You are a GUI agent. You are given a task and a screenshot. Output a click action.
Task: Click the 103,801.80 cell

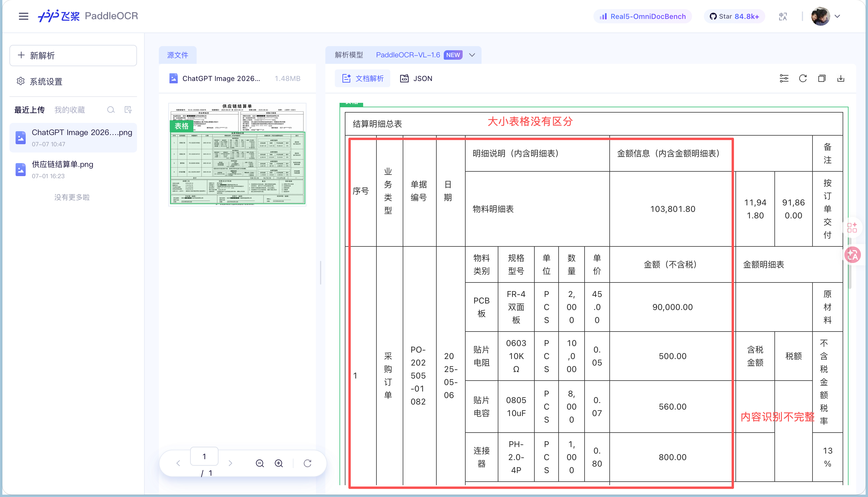click(673, 209)
